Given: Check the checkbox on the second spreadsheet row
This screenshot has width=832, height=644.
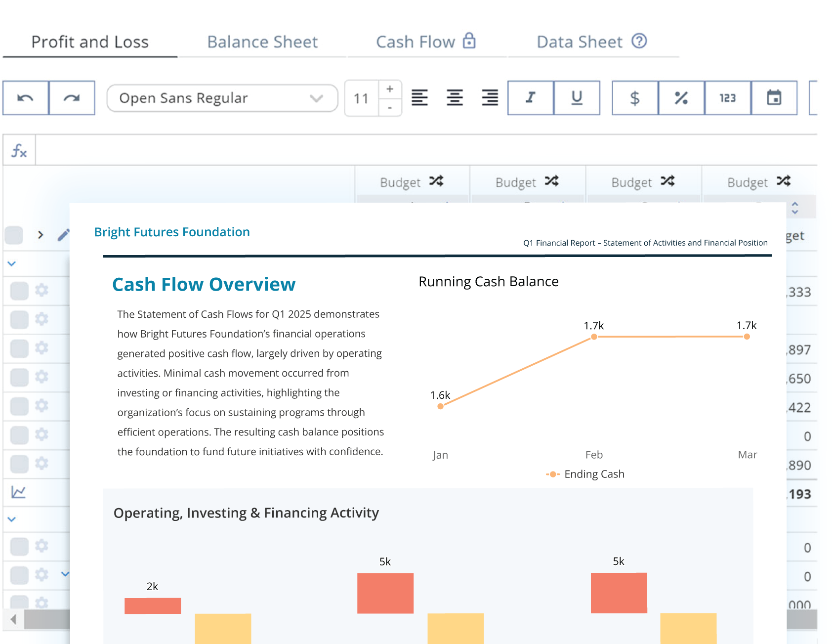Looking at the screenshot, I should [19, 319].
